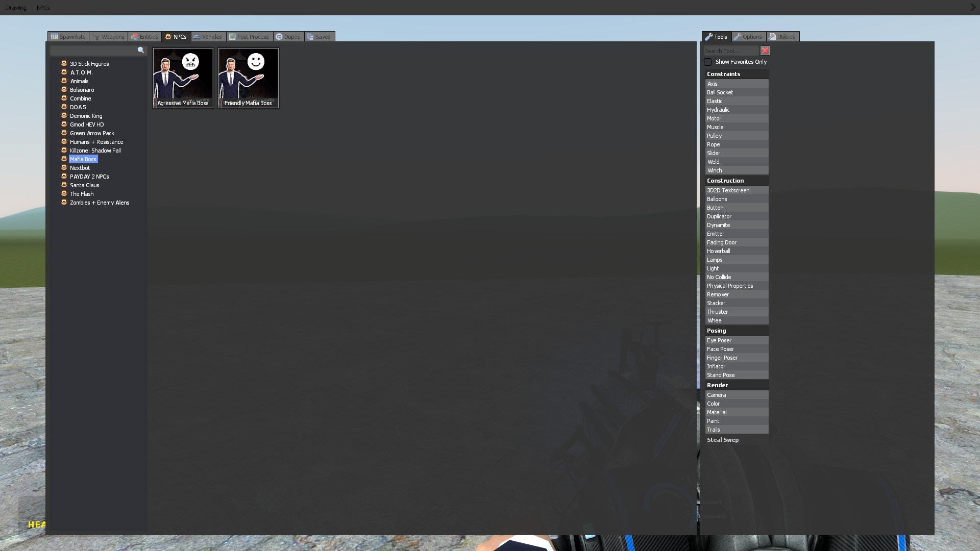
Task: Enable Show Favorites Only checkbox
Action: tap(707, 62)
